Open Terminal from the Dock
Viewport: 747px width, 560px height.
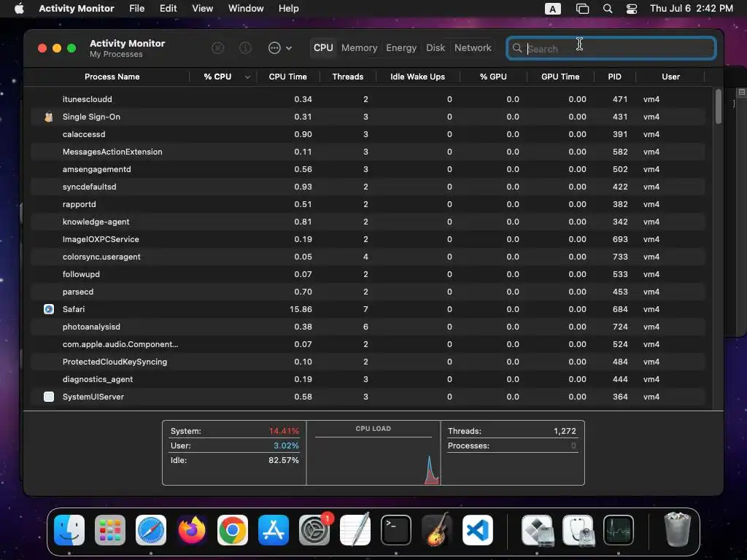[396, 530]
